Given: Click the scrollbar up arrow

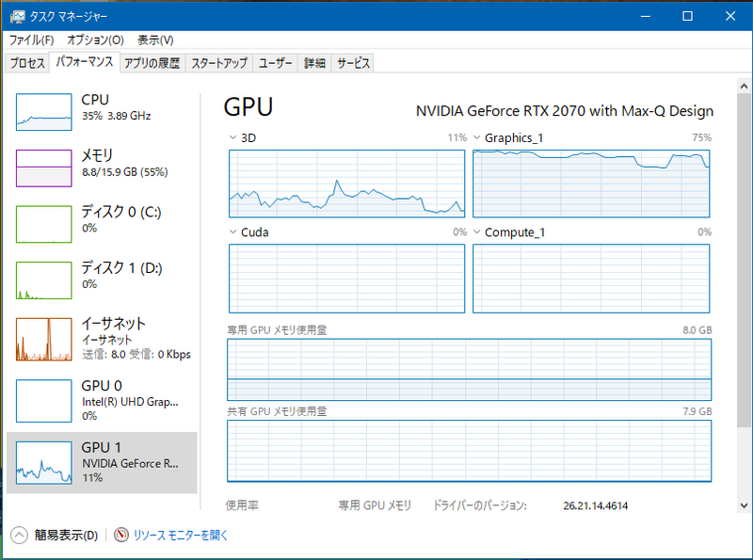Looking at the screenshot, I should pos(744,87).
